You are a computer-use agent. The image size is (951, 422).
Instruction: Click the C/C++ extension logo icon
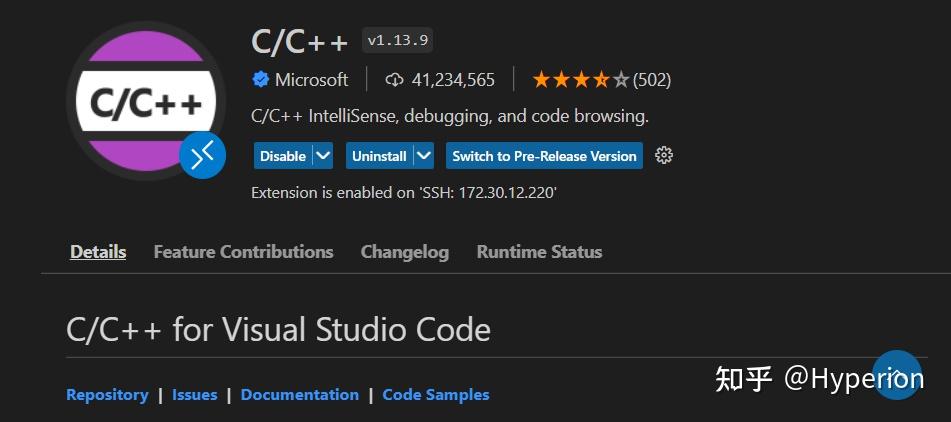[146, 101]
